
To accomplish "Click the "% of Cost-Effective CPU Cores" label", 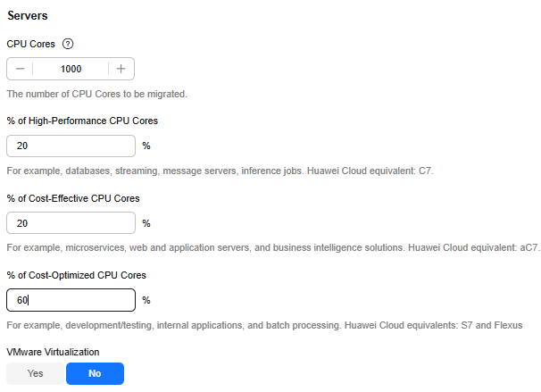I will point(73,198).
